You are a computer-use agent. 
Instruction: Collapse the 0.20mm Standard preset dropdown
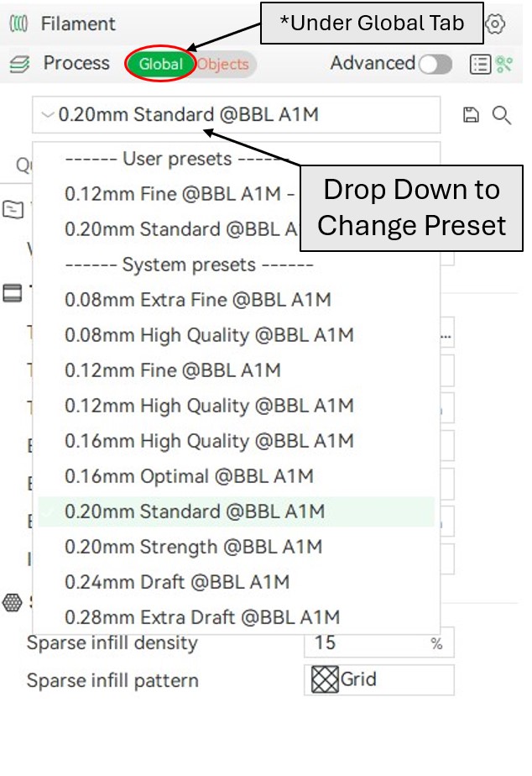237,115
